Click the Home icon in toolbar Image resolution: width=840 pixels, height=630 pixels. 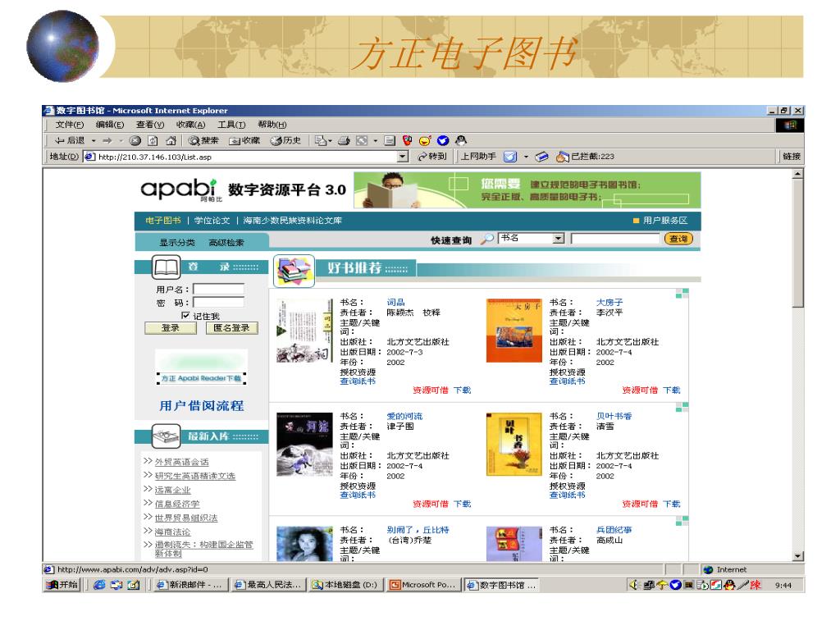click(171, 140)
